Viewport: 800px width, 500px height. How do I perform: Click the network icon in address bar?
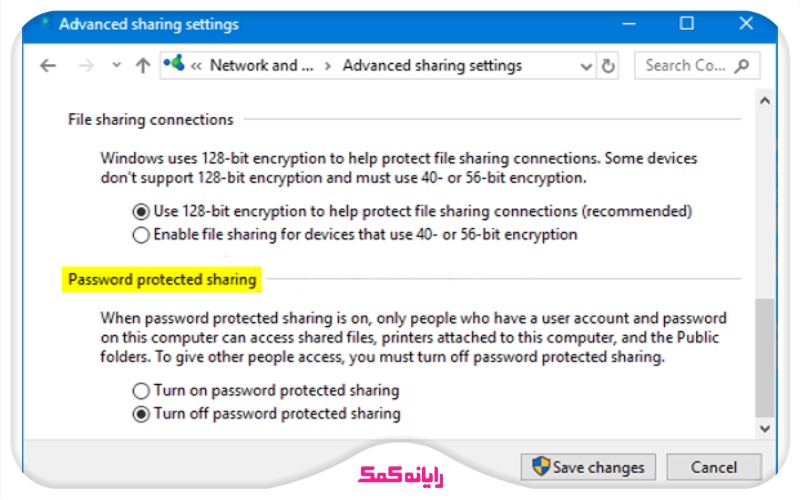click(x=174, y=65)
